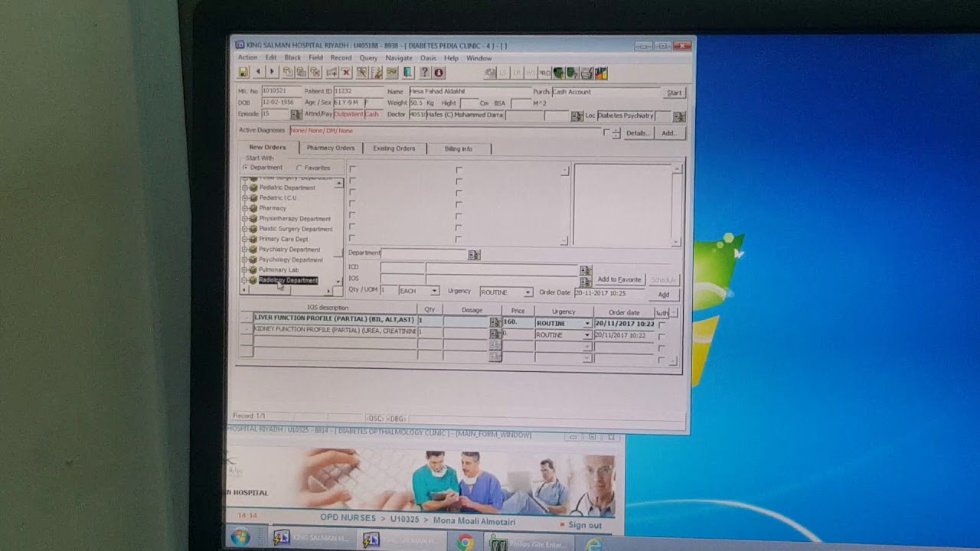Image resolution: width=980 pixels, height=551 pixels.
Task: Click Add button below Schedule
Action: tap(663, 295)
